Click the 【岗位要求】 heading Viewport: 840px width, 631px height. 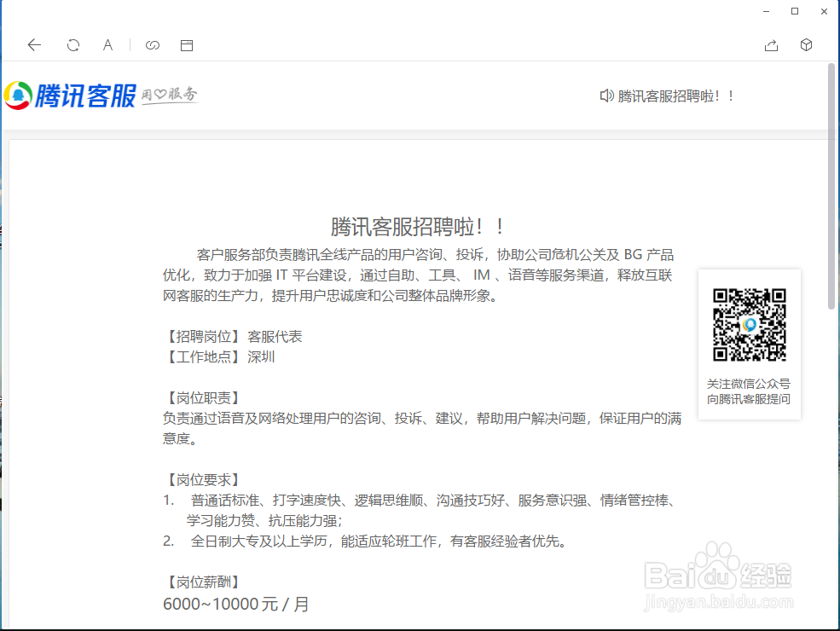click(204, 479)
